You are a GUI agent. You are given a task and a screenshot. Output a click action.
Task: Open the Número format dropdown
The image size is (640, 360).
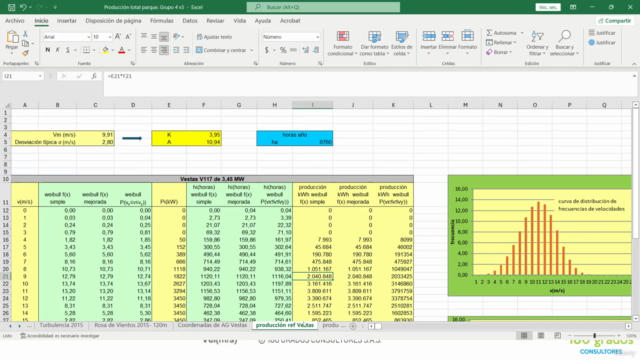tap(317, 37)
